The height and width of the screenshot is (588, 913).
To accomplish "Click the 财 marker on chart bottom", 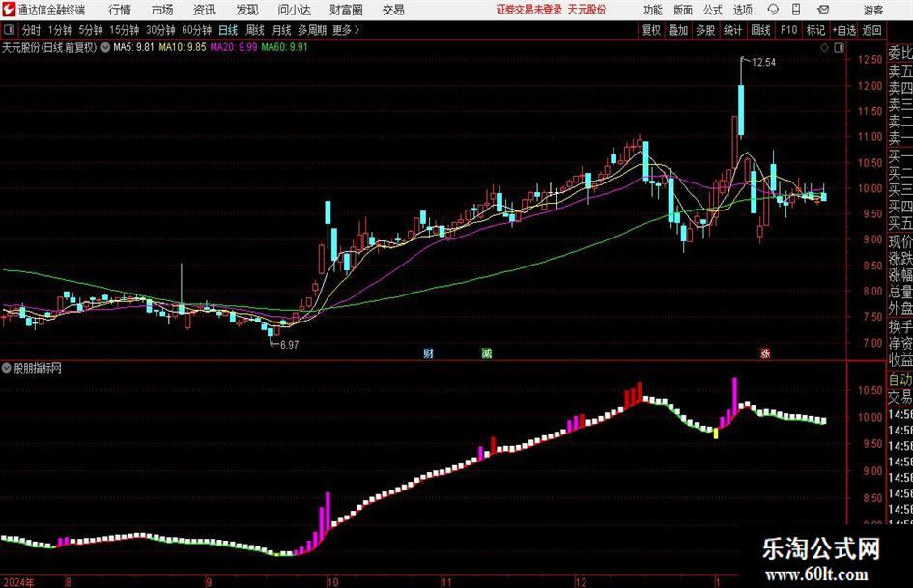I will coord(429,353).
